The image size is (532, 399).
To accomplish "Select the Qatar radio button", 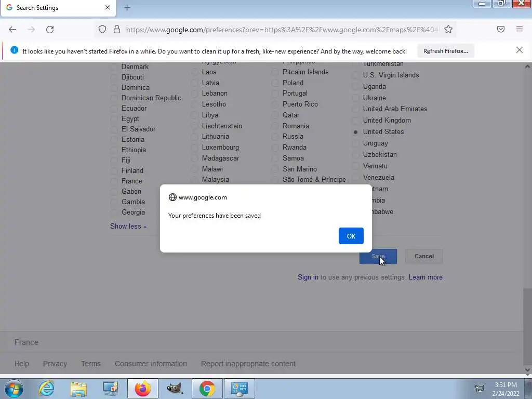I will pyautogui.click(x=275, y=115).
